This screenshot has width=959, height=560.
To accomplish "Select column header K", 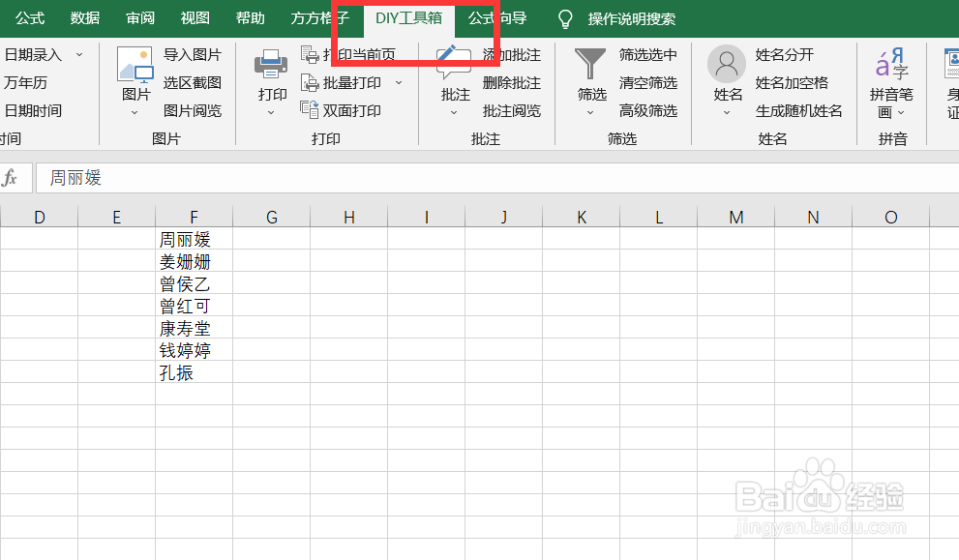I will pyautogui.click(x=581, y=217).
